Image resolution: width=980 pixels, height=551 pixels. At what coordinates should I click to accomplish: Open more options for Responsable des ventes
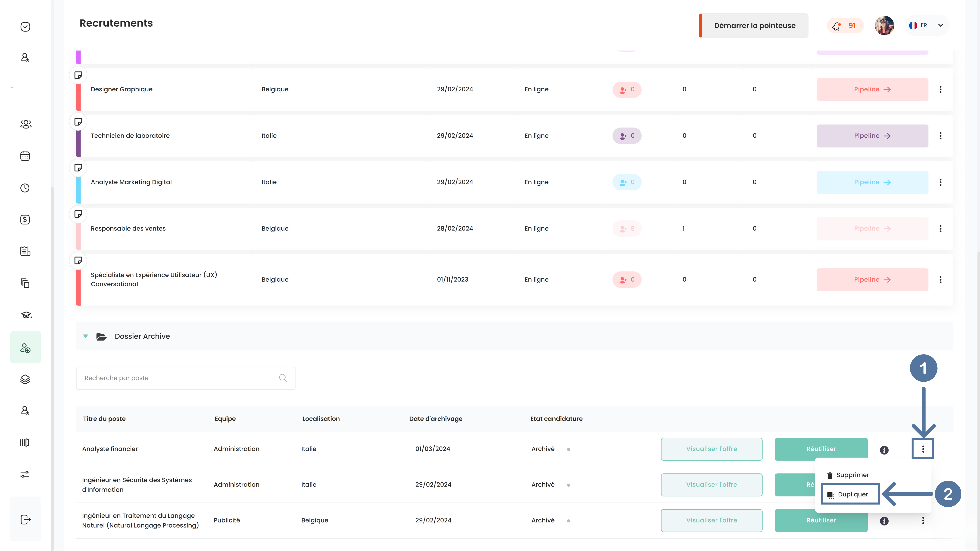pyautogui.click(x=940, y=229)
